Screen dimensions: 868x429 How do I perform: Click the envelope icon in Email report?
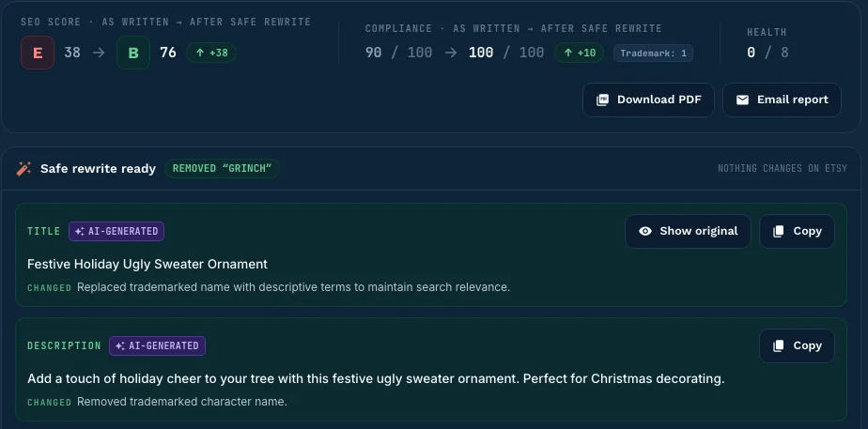pos(742,100)
